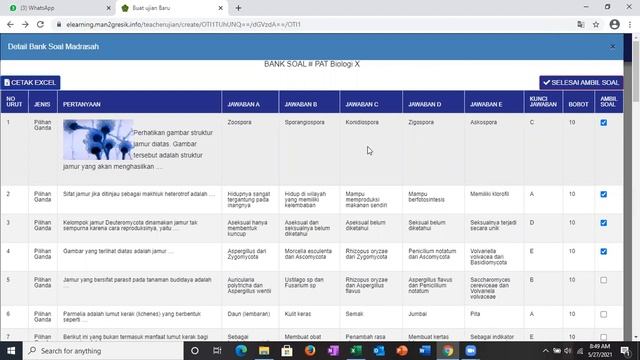Launch Microsoft Edge from the taskbar
Viewport: 640px width, 360px height.
[x=241, y=351]
